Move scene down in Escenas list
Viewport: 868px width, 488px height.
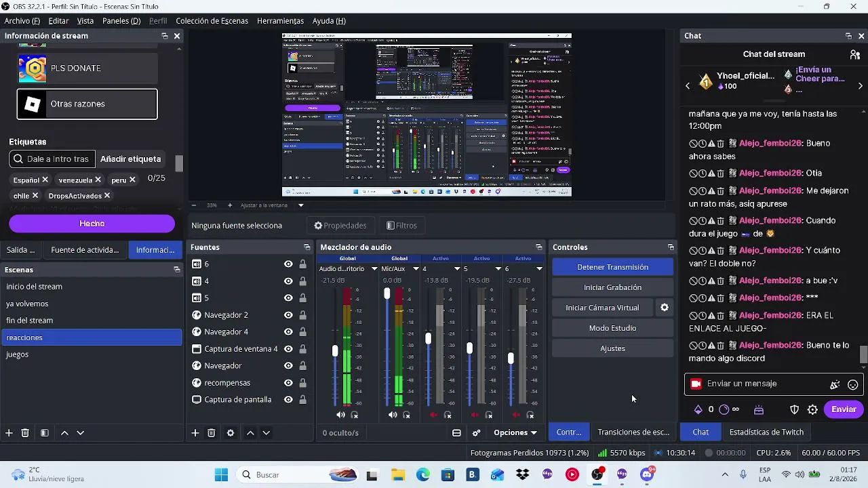click(x=80, y=432)
